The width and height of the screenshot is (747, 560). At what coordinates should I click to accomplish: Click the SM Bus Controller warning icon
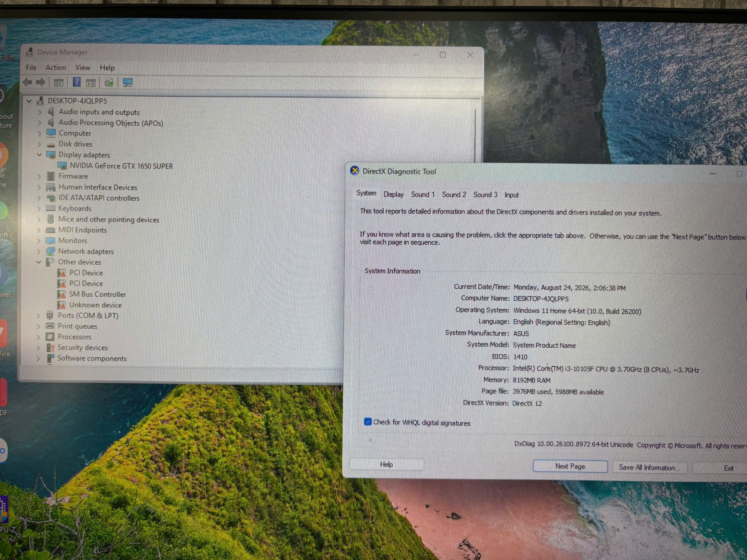tap(62, 294)
